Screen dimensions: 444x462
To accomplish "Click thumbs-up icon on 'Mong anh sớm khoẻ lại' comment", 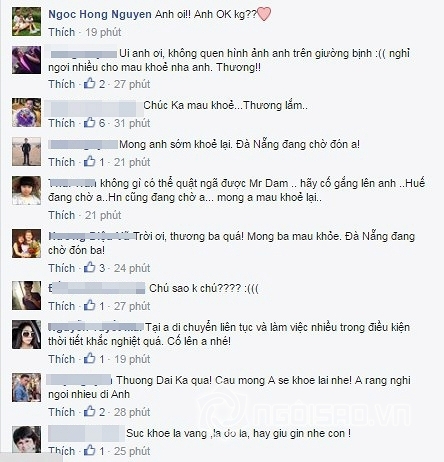I will tap(90, 162).
